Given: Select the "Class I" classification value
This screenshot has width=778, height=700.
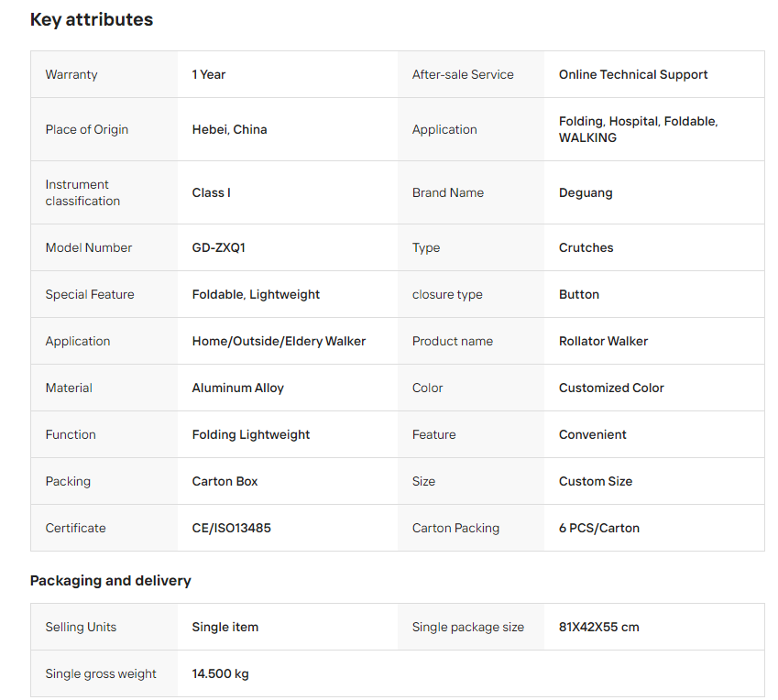Looking at the screenshot, I should pos(212,192).
